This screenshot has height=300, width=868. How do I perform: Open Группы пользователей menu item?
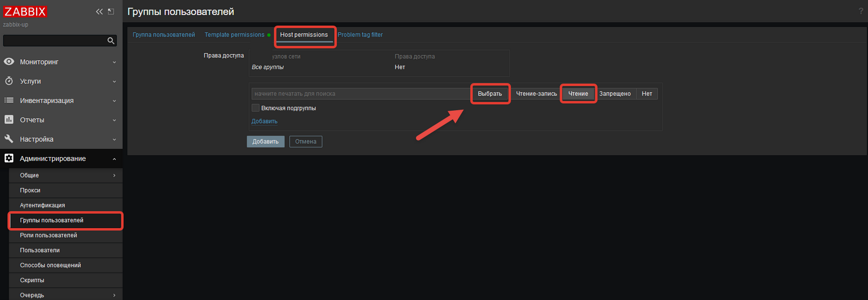tap(66, 220)
